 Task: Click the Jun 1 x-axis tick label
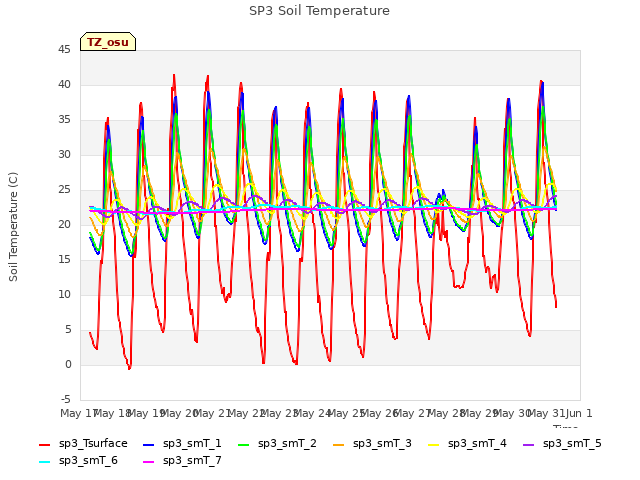point(579,413)
